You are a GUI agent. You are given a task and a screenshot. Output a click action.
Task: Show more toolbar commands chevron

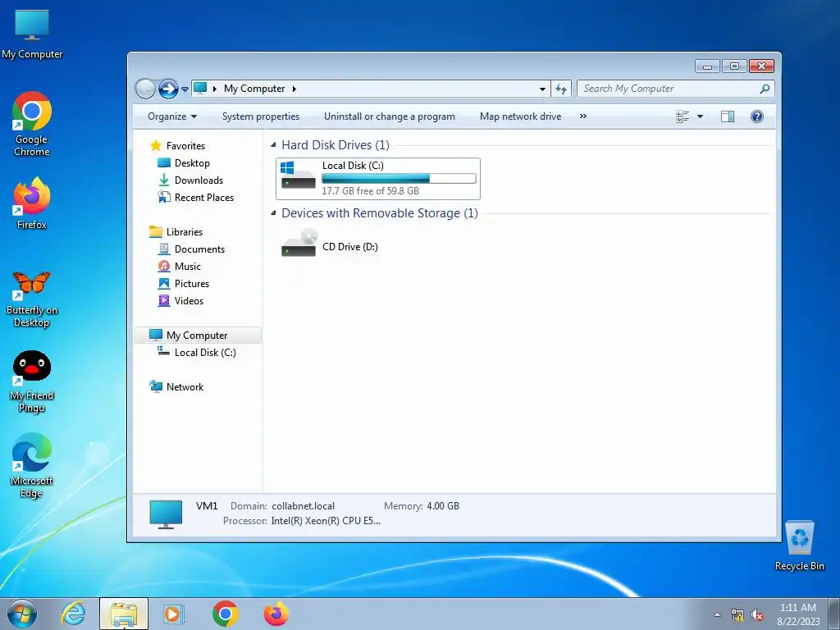[583, 116]
